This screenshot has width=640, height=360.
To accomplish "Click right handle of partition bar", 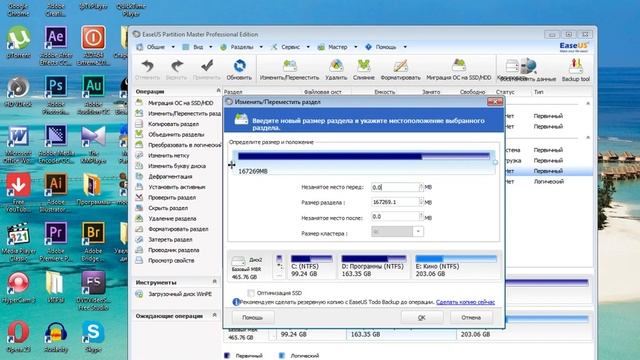I will pyautogui.click(x=495, y=162).
